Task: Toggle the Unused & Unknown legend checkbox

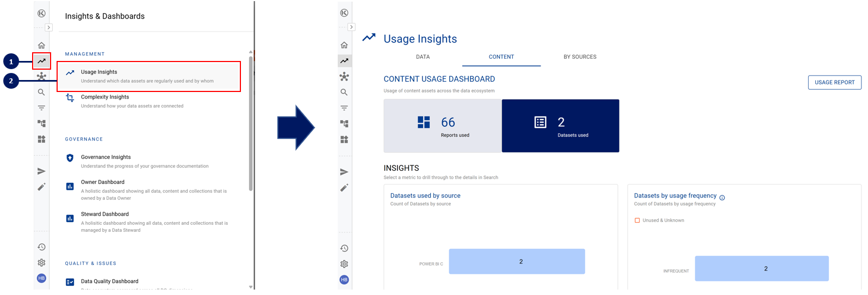Action: click(637, 220)
